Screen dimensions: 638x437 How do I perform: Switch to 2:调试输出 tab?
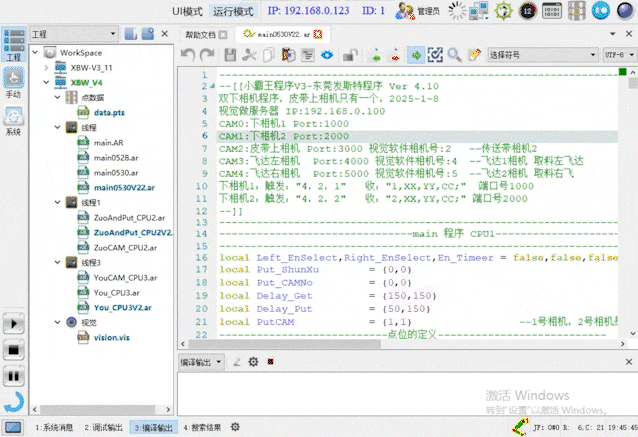[103, 427]
